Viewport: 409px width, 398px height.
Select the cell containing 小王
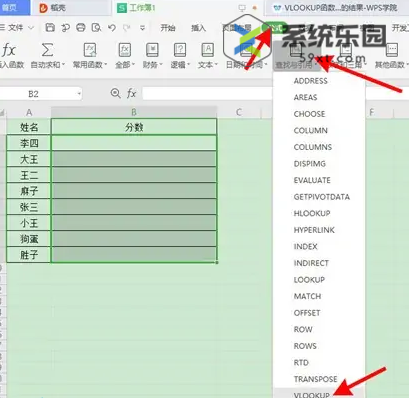click(x=29, y=223)
